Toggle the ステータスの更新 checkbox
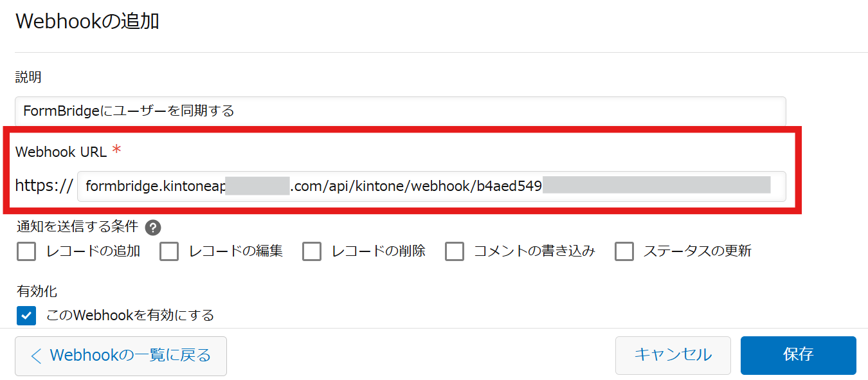Viewport: 868px width, 380px height. pyautogui.click(x=624, y=251)
